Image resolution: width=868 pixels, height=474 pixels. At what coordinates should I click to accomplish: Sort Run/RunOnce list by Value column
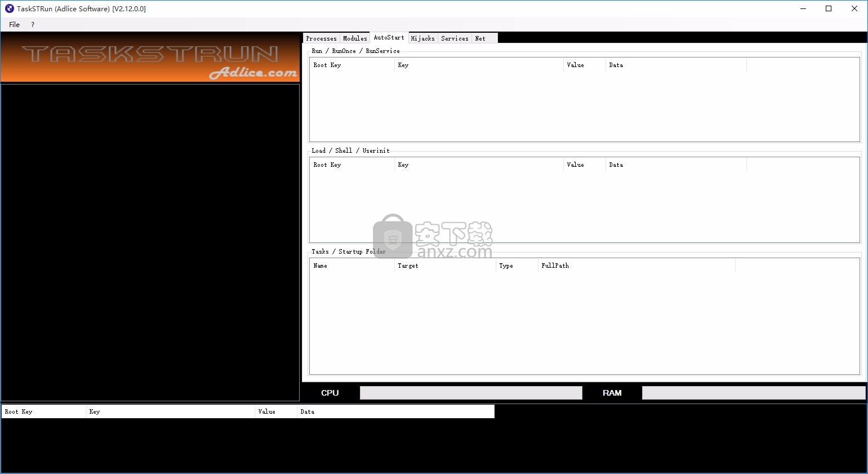click(585, 65)
